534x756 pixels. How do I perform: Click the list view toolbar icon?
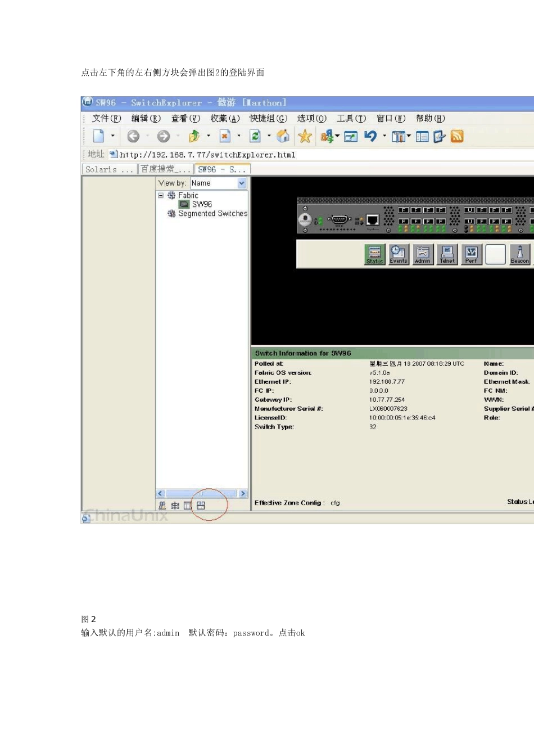(422, 136)
